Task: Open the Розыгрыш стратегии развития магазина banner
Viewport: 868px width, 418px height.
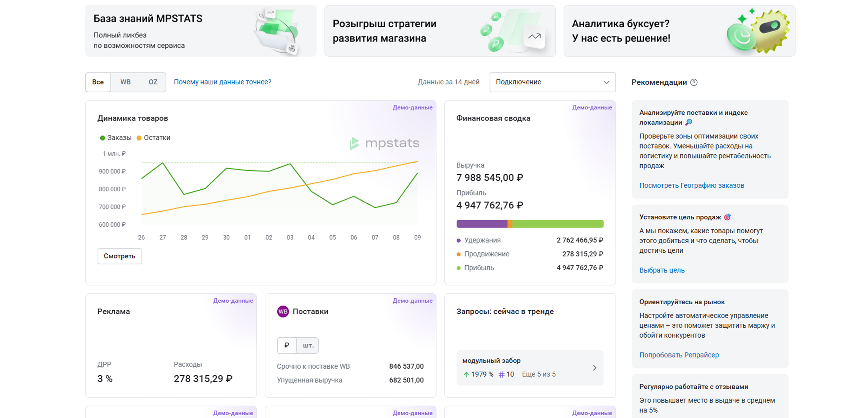Action: click(x=440, y=31)
